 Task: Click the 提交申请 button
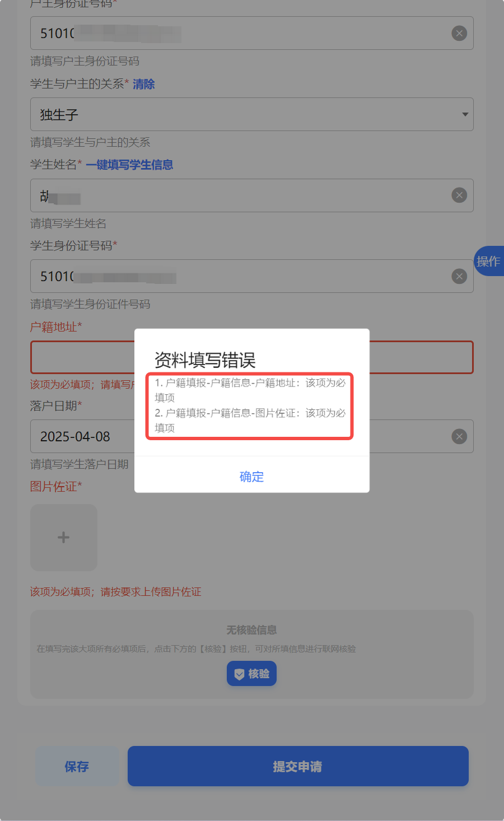298,766
